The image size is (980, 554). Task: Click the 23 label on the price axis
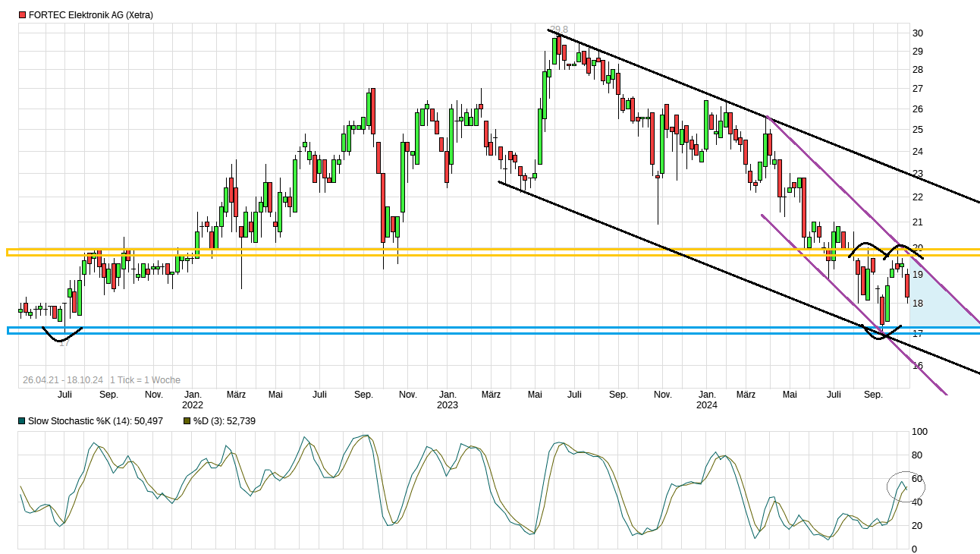tap(918, 174)
